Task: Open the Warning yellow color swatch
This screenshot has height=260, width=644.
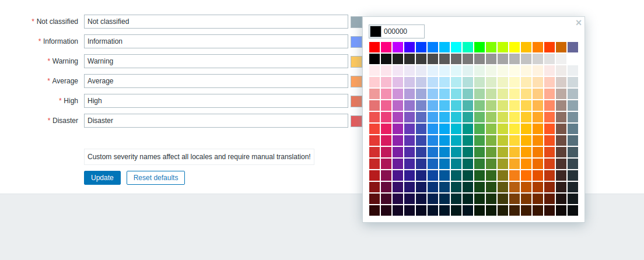Action: click(x=356, y=62)
